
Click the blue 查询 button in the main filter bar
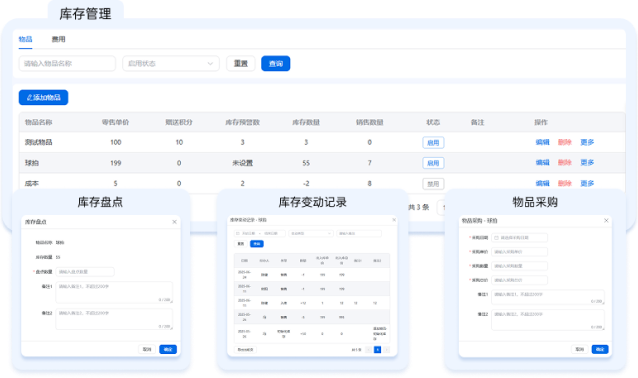point(275,63)
